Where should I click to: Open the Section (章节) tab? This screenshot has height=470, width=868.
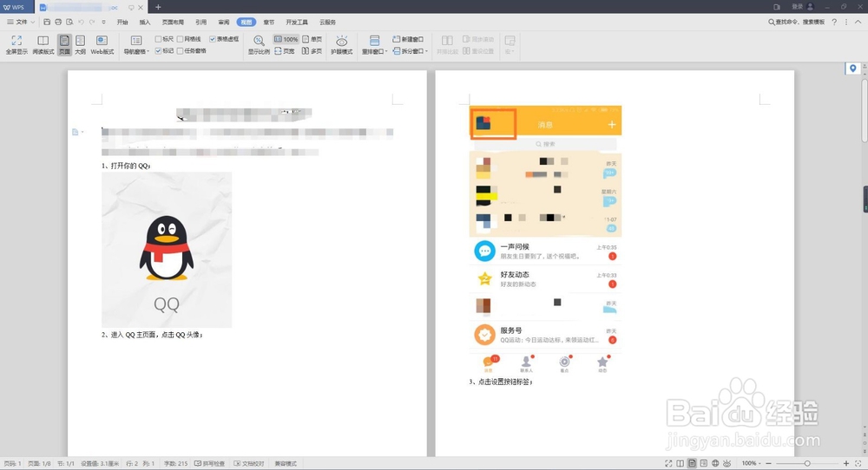point(268,23)
